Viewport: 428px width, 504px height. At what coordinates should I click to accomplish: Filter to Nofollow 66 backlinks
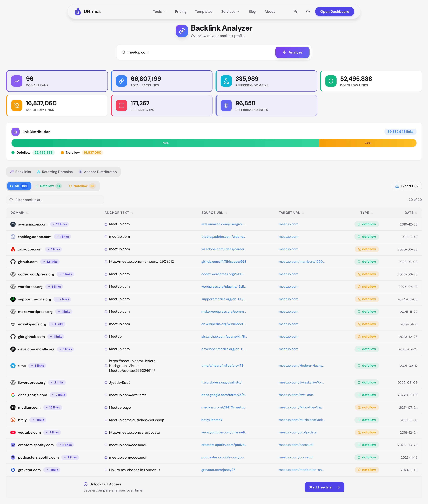82,186
